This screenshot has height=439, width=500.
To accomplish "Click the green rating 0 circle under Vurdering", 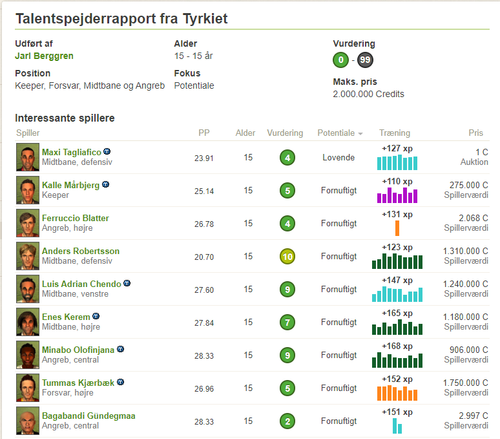I will click(341, 60).
